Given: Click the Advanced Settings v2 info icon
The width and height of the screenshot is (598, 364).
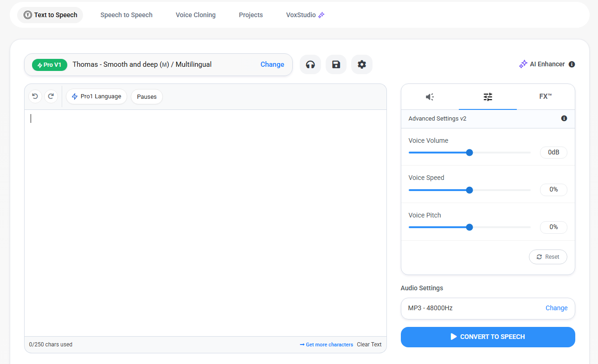Looking at the screenshot, I should pos(564,119).
